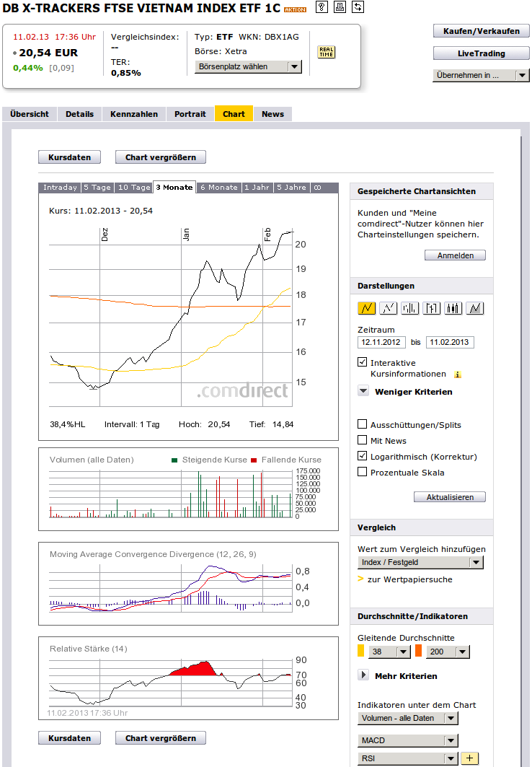Open Börsenplatz wählen dropdown

pyautogui.click(x=248, y=66)
